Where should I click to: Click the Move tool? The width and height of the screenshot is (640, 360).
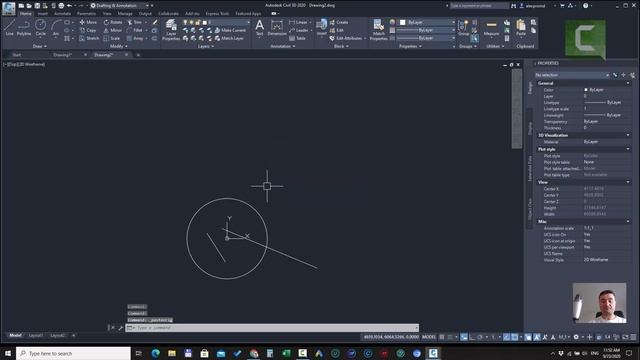88,22
